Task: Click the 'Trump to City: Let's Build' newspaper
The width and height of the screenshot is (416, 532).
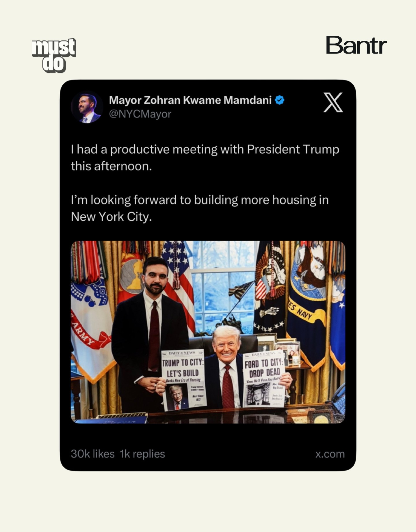Action: 184,379
